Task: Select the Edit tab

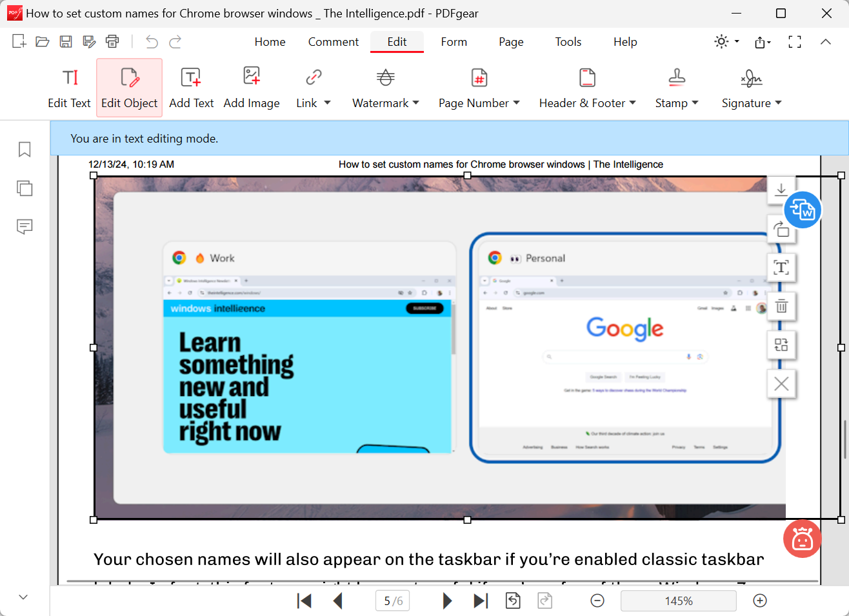Action: [397, 42]
